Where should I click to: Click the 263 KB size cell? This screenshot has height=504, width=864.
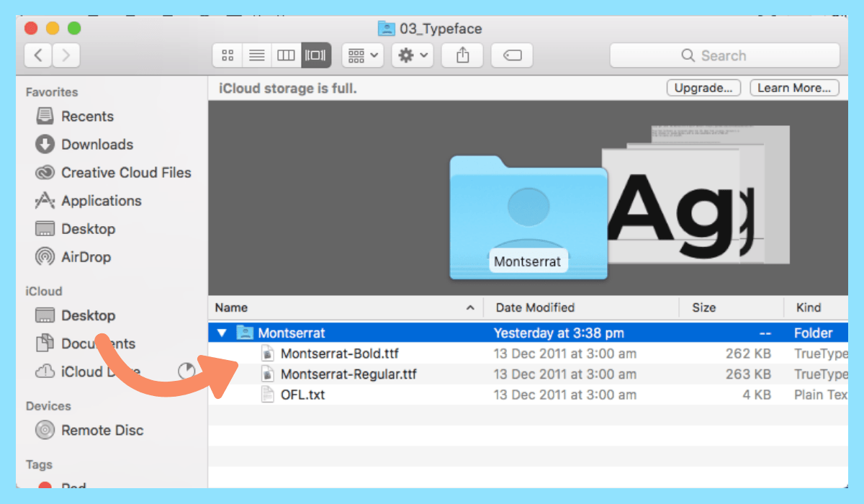(749, 374)
